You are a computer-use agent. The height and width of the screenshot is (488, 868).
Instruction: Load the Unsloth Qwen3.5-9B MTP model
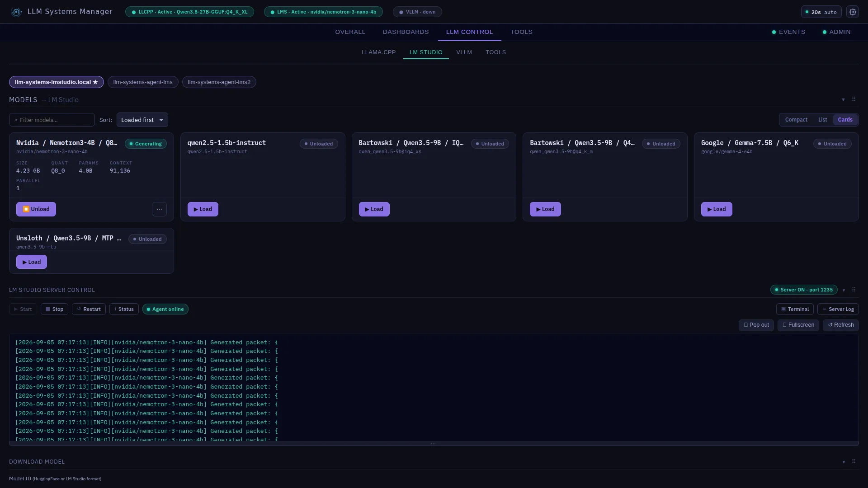pyautogui.click(x=32, y=262)
